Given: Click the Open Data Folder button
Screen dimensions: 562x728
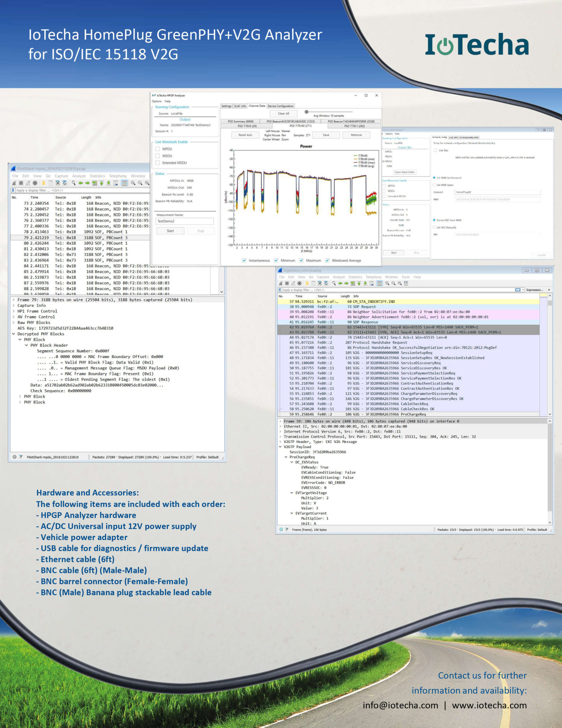Looking at the screenshot, I should point(405,172).
